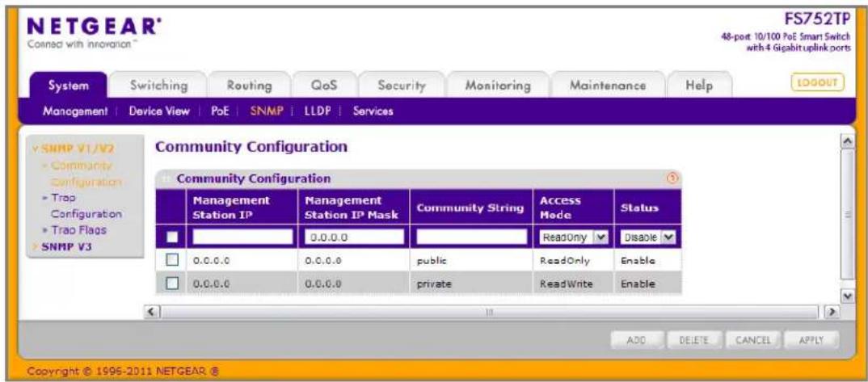Open the PoE submenu

point(220,111)
